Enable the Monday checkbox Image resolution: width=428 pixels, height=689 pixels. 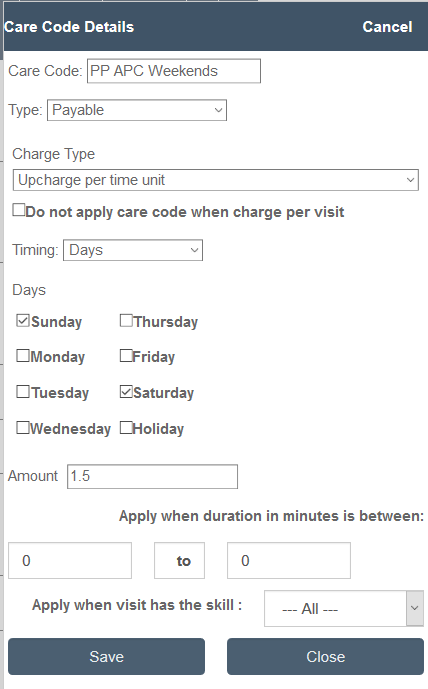(23, 355)
